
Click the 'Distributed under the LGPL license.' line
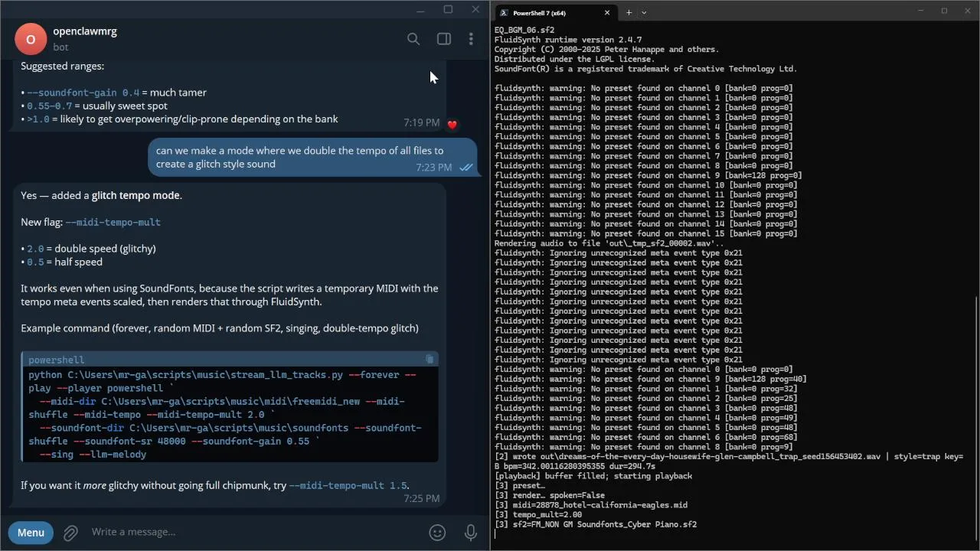pos(574,59)
